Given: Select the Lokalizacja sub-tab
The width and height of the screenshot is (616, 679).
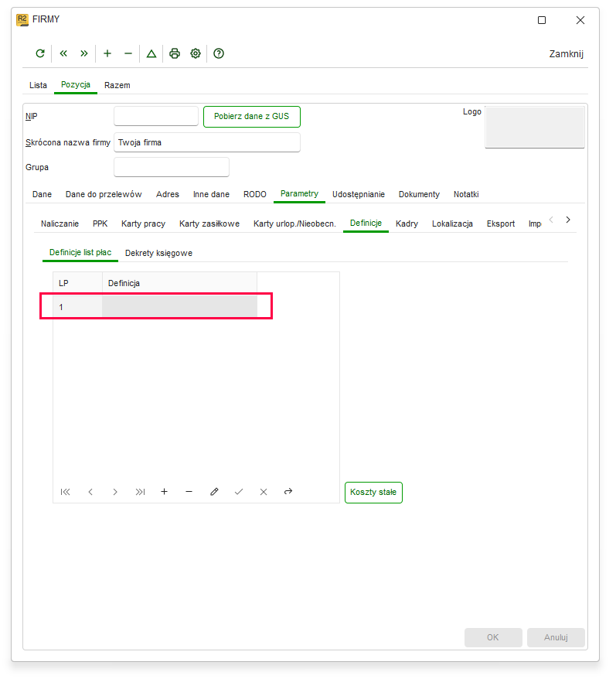Looking at the screenshot, I should point(452,223).
